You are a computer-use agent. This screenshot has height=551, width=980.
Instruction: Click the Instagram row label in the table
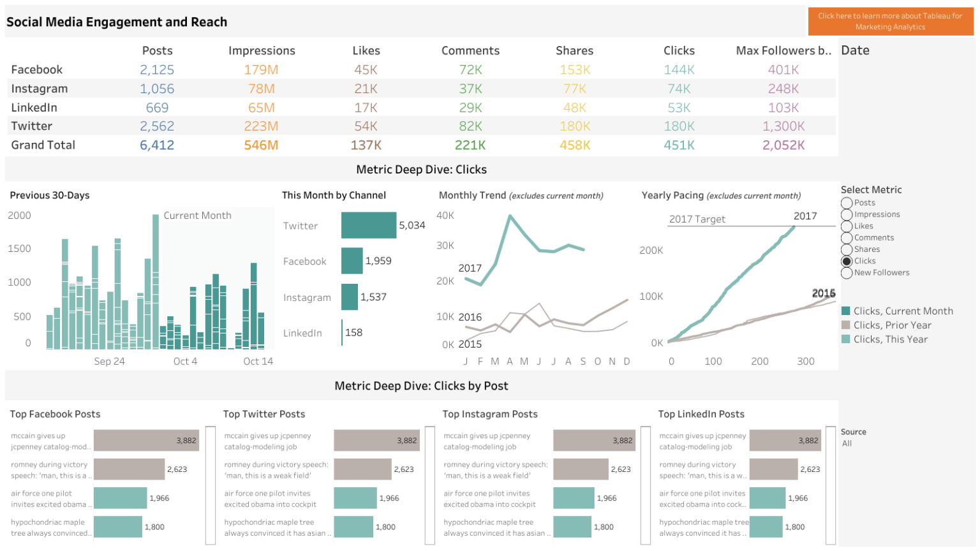pyautogui.click(x=40, y=88)
